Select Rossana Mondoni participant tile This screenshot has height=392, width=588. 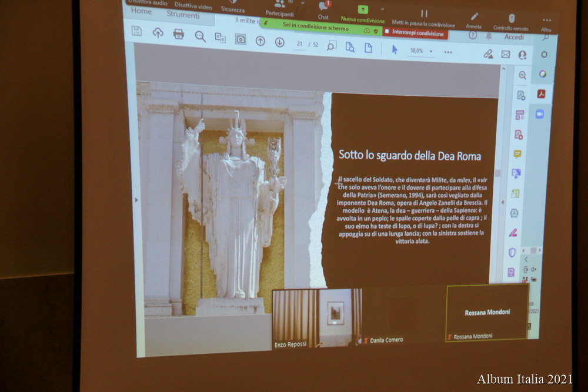[487, 313]
